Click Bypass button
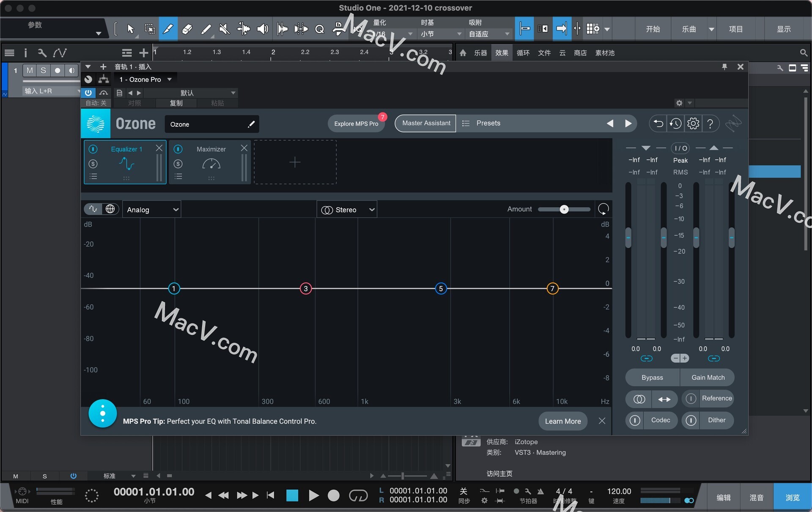The width and height of the screenshot is (812, 512). (652, 378)
